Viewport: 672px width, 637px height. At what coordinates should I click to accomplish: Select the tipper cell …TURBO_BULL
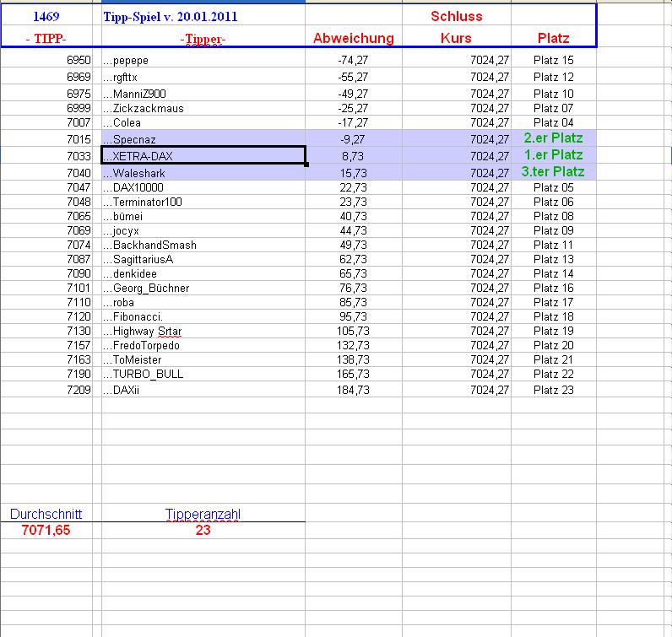pyautogui.click(x=203, y=374)
